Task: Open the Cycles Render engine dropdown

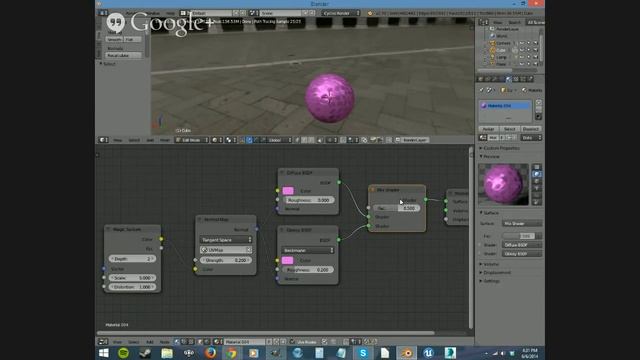Action: point(340,13)
